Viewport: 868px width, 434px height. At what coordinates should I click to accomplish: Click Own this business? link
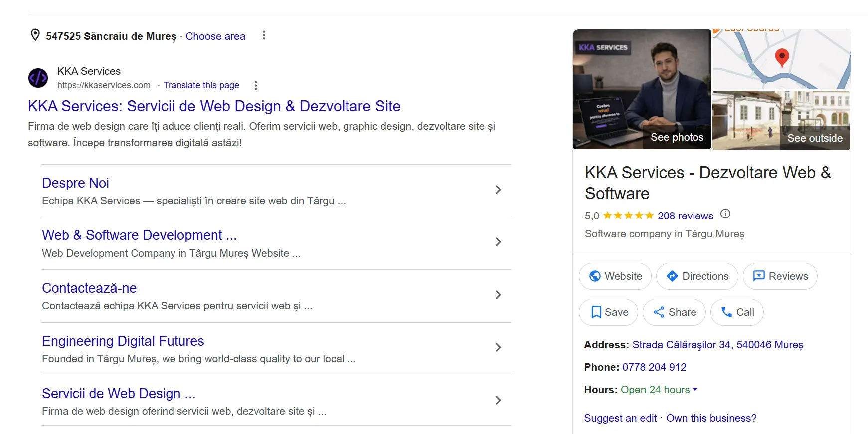[711, 418]
